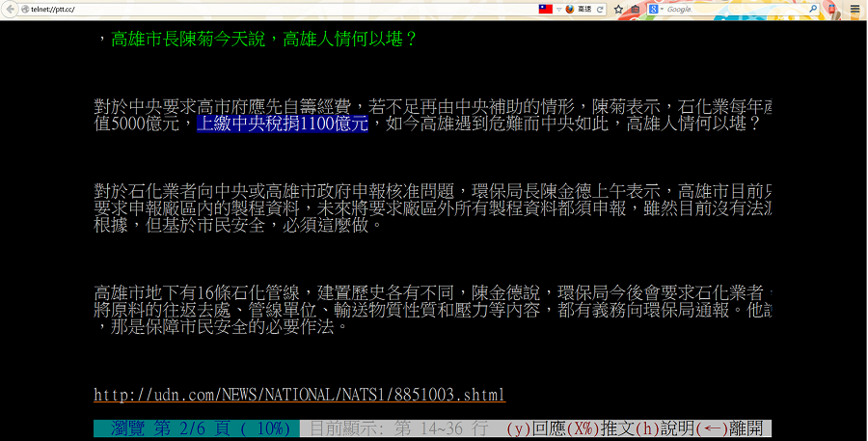Click the line 那是保障市民安全的必要作法
868x441 pixels.
[223, 327]
